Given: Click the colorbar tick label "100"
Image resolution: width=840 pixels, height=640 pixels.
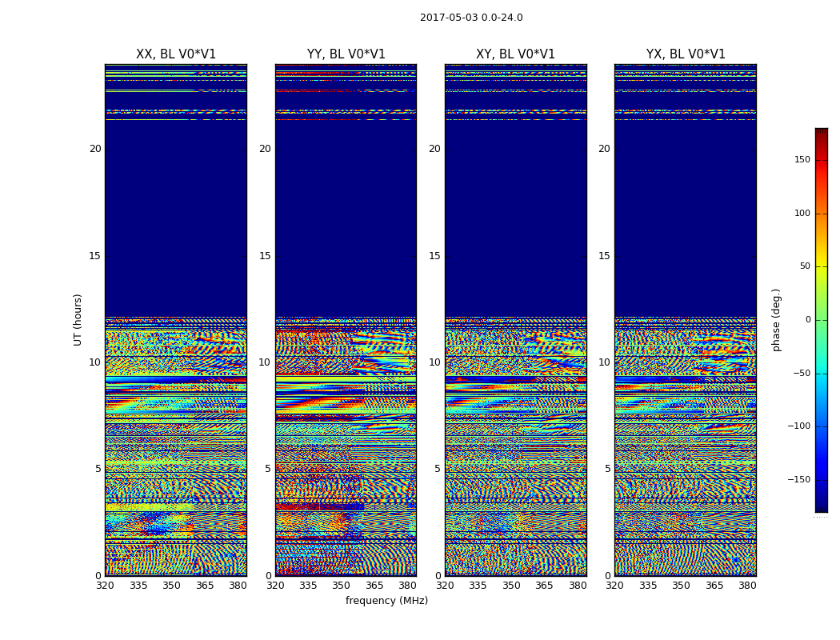Looking at the screenshot, I should click(802, 213).
